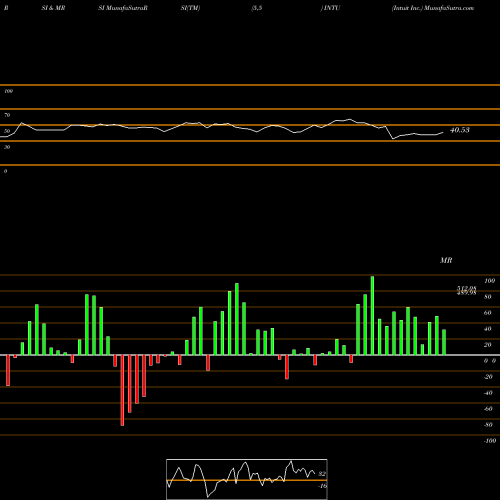Image resolution: width=500 pixels, height=500 pixels.
Task: Click the current RSI value 40.53
Action: [x=460, y=130]
